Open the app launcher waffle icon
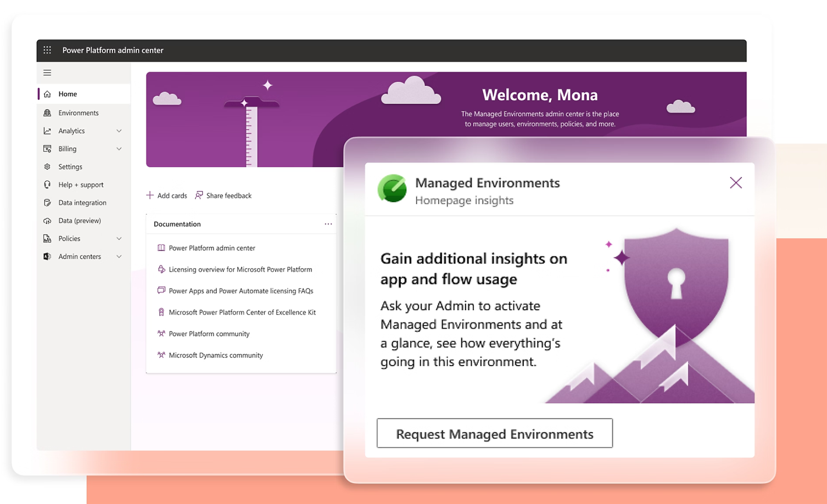This screenshot has height=504, width=827. (47, 50)
